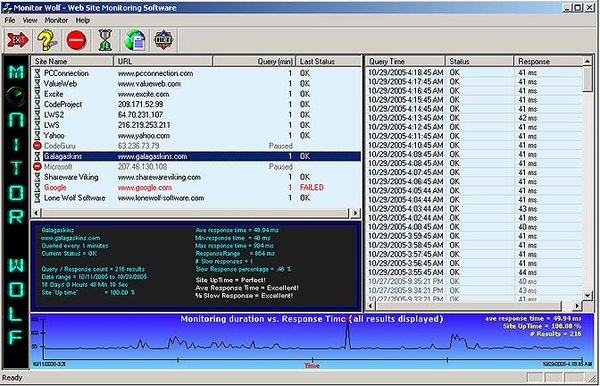This screenshot has width=600, height=386.
Task: Click the hexagonal badge toolbar icon
Action: click(164, 40)
